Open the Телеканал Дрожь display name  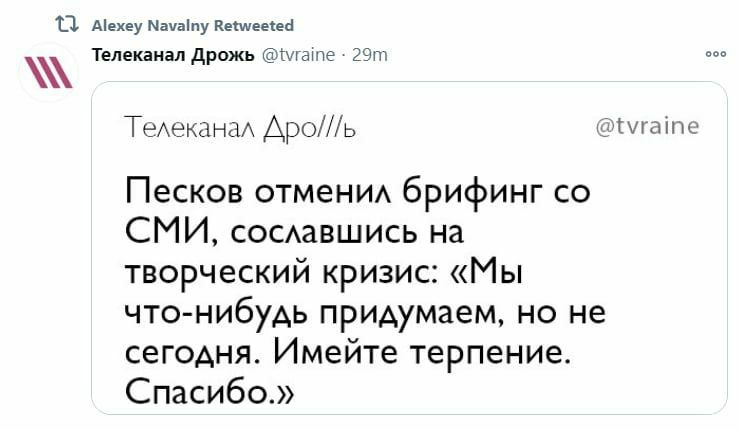pyautogui.click(x=171, y=56)
